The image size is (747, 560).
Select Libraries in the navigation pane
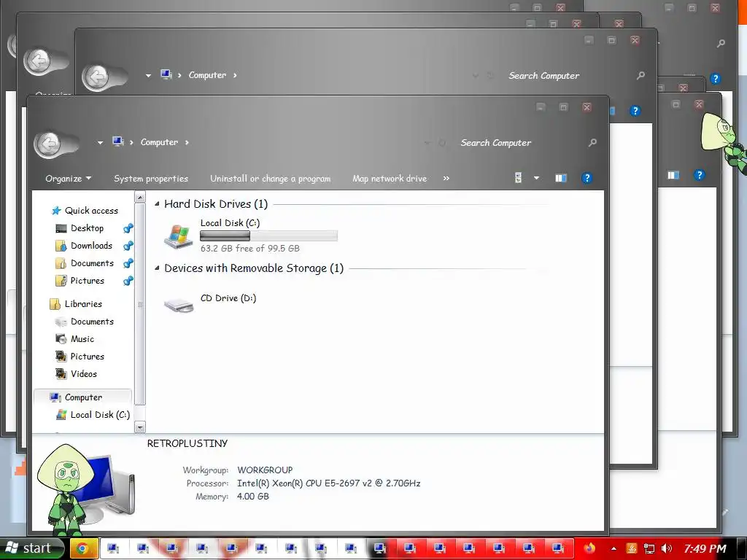[x=83, y=304]
